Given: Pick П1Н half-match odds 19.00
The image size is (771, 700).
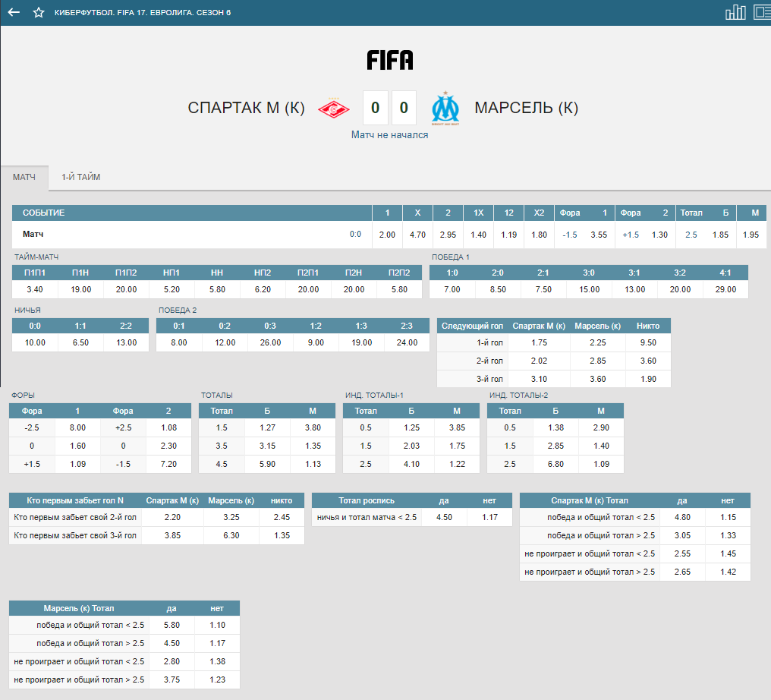Looking at the screenshot, I should 80,289.
